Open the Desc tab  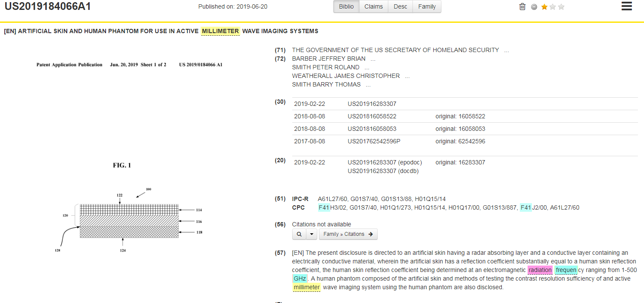point(400,6)
